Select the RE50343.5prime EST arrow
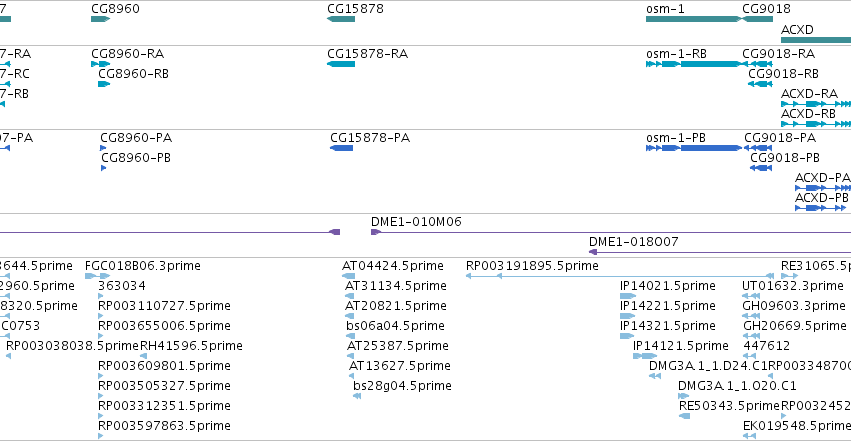Screen dimensions: 851x441 point(684,416)
